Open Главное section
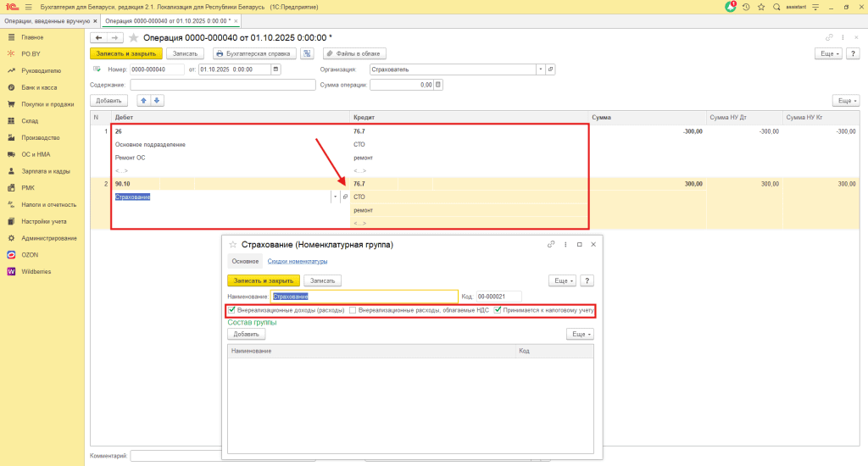Screen dimensions: 868x466 coord(32,37)
